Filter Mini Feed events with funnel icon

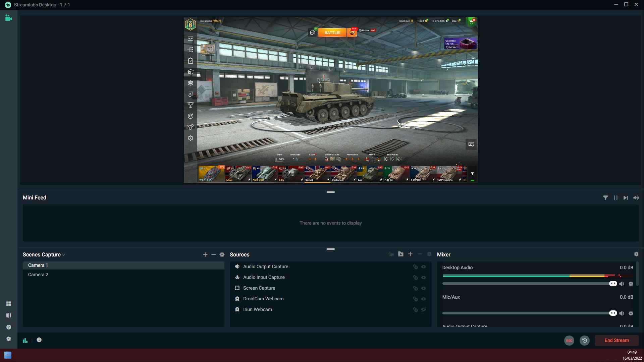click(605, 198)
